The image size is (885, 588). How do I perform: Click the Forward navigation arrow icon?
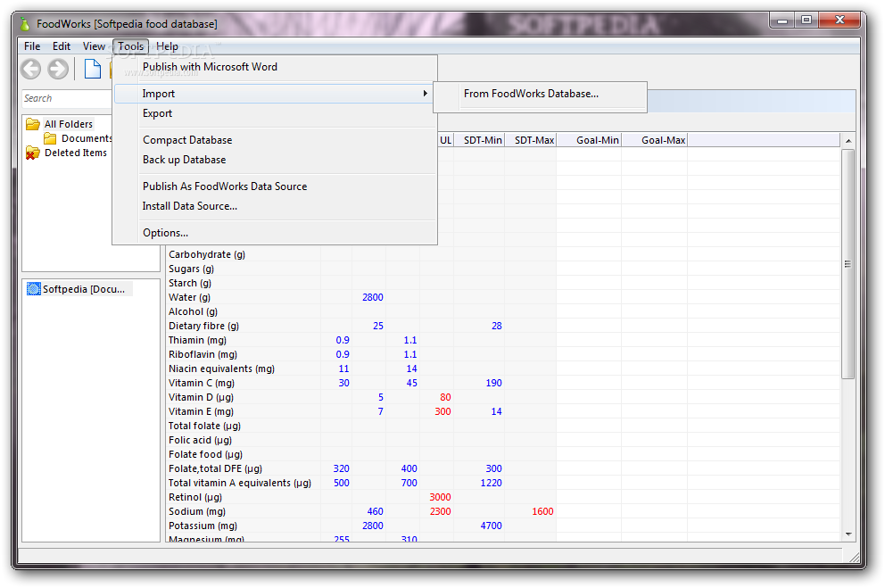point(58,69)
